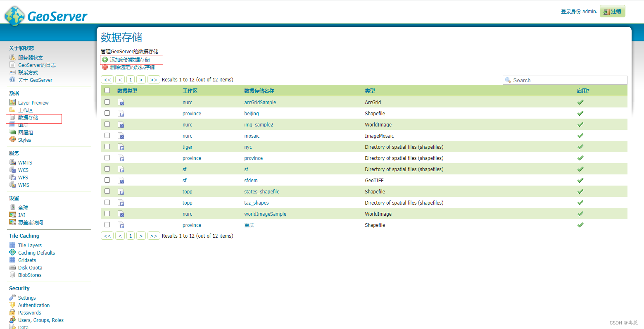The height and width of the screenshot is (329, 644).
Task: Click the Users, Groups, Roles icon
Action: click(x=12, y=320)
